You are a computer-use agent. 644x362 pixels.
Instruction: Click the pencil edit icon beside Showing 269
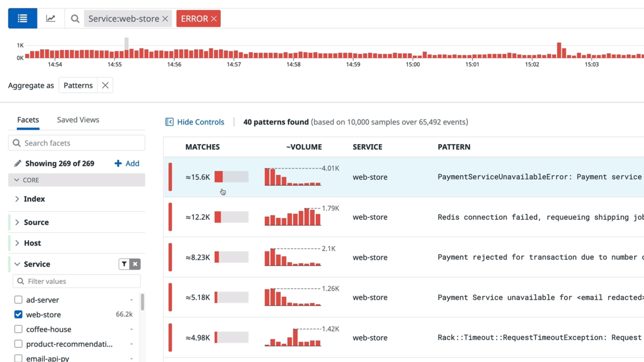tap(18, 163)
